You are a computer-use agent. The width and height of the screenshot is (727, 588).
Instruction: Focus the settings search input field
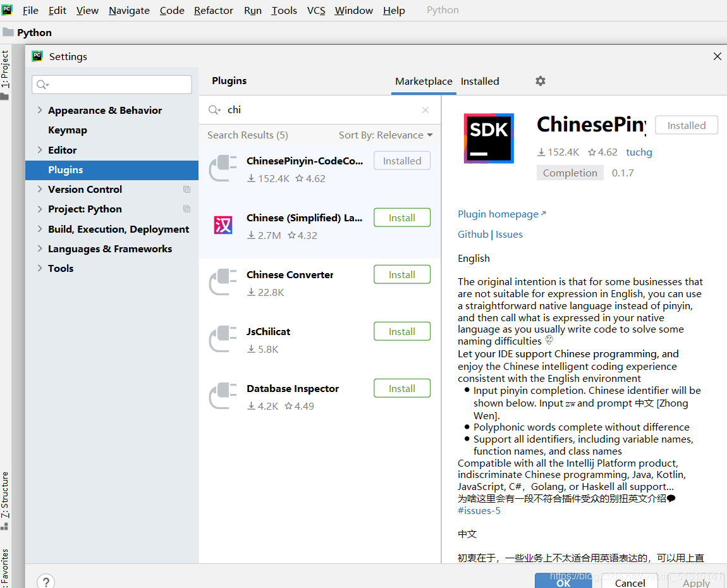112,84
